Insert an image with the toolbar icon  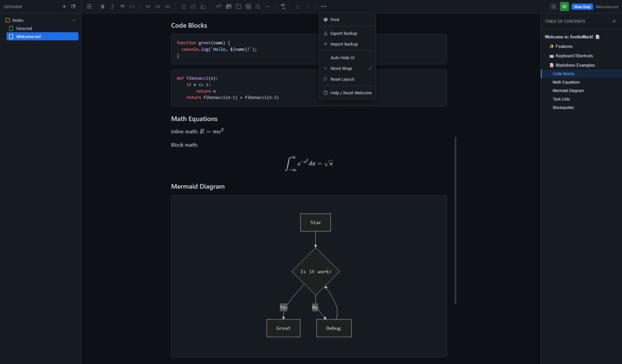coord(229,6)
